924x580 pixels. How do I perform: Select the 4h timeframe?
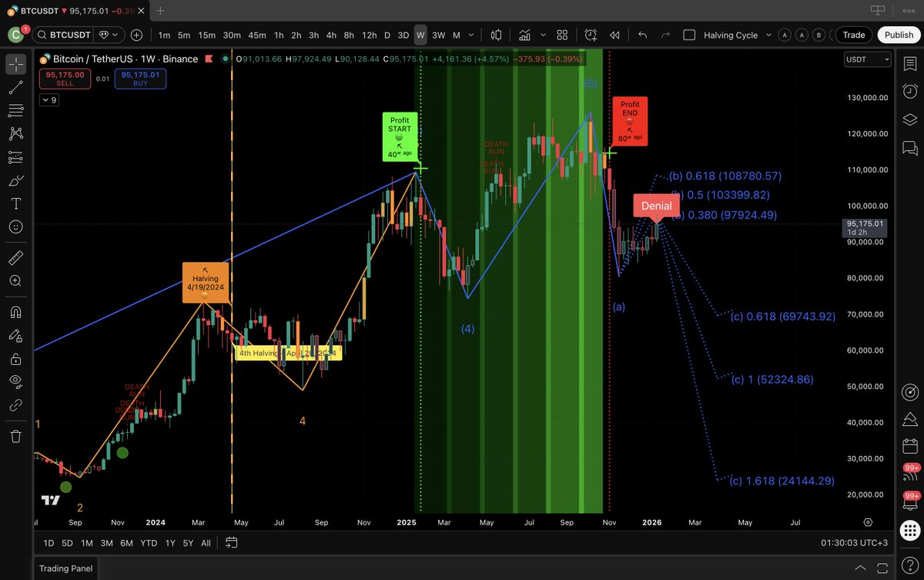331,35
